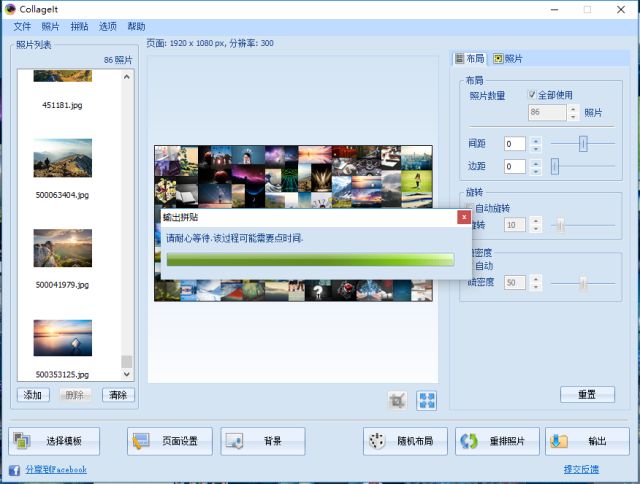This screenshot has width=640, height=484.
Task: Open the 背景 background settings
Action: [263, 441]
